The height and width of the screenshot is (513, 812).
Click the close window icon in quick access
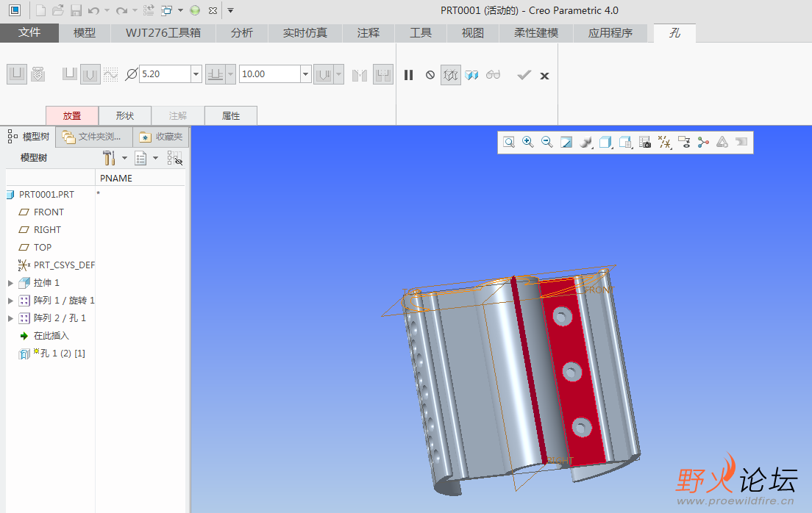point(213,10)
